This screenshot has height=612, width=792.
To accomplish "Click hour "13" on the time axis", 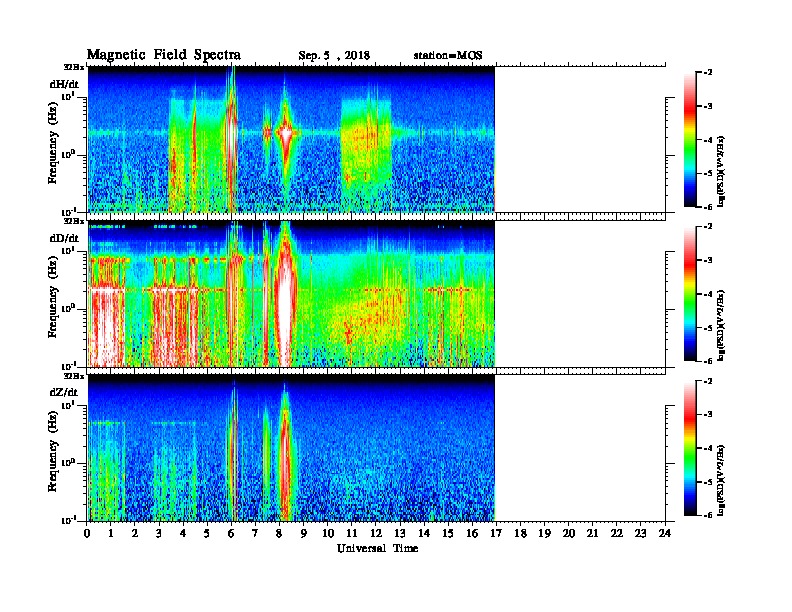I will (x=400, y=534).
